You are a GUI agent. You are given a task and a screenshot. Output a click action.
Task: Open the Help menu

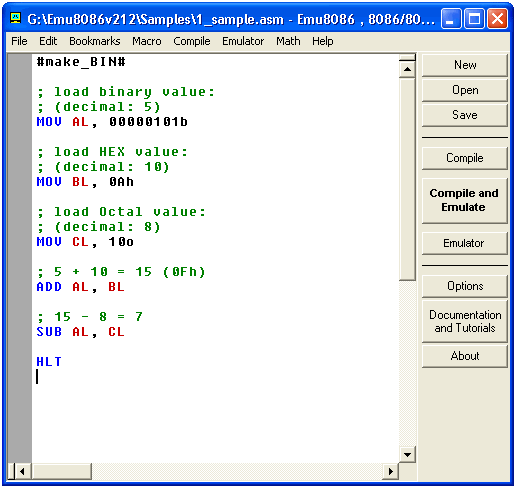pyautogui.click(x=323, y=41)
